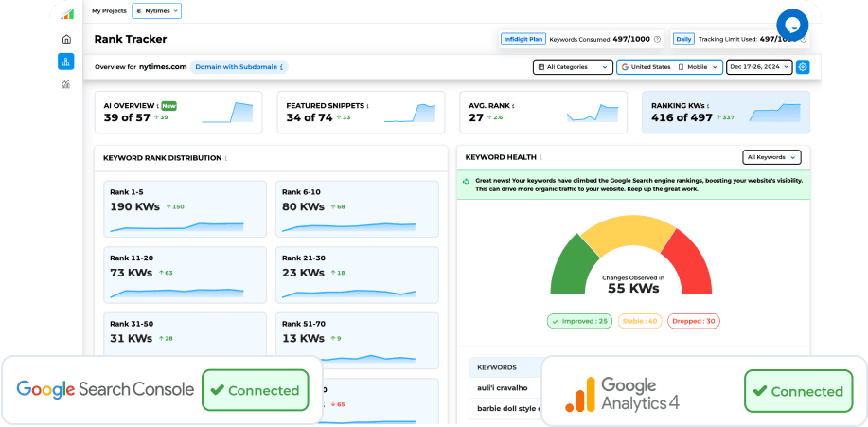868x427 pixels.
Task: Click Connected badge for Google Search Console
Action: (x=256, y=390)
